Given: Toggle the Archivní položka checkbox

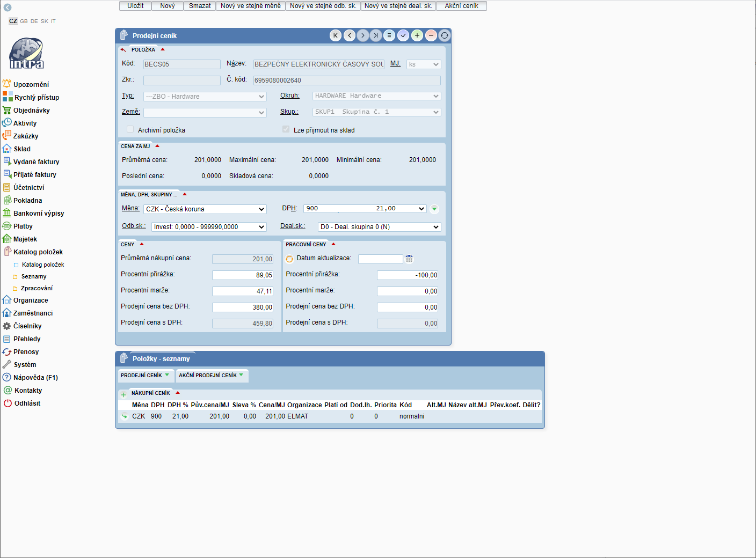Looking at the screenshot, I should [x=130, y=129].
